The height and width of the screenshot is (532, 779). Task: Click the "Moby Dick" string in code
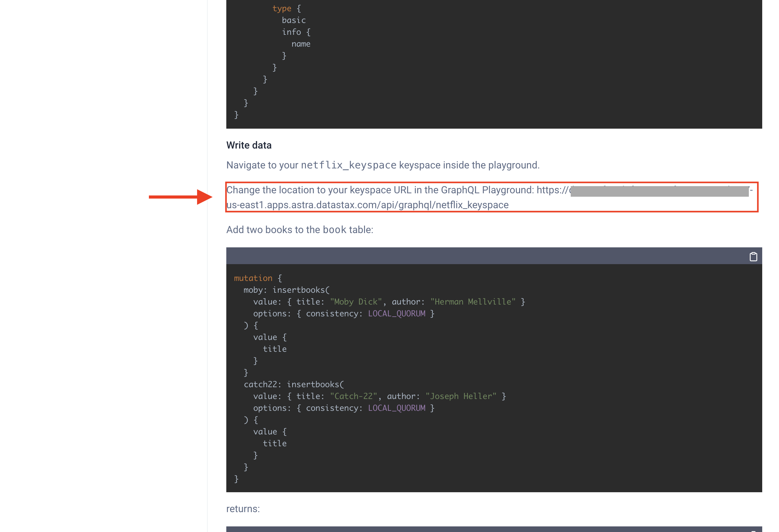[x=356, y=301]
